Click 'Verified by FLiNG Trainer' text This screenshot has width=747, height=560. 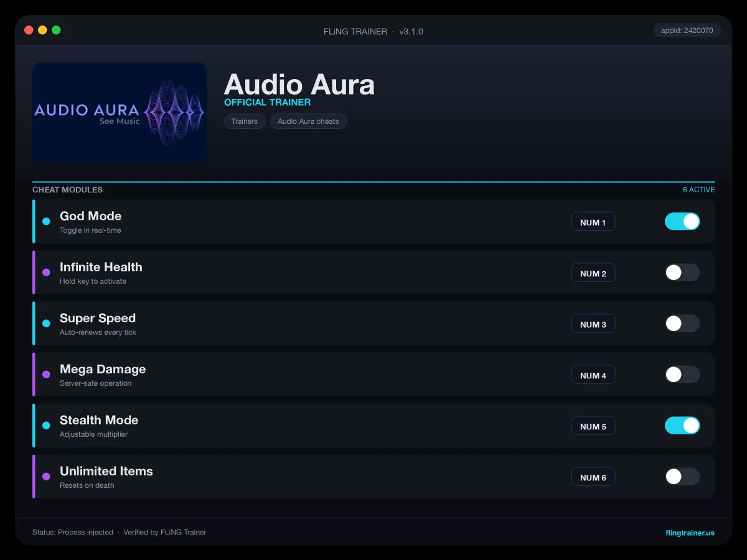165,533
